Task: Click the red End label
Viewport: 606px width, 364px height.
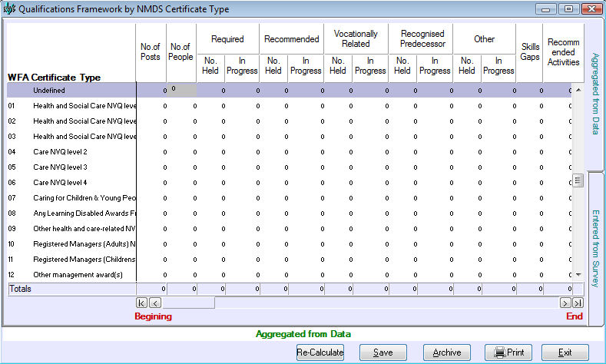Action: click(x=575, y=316)
